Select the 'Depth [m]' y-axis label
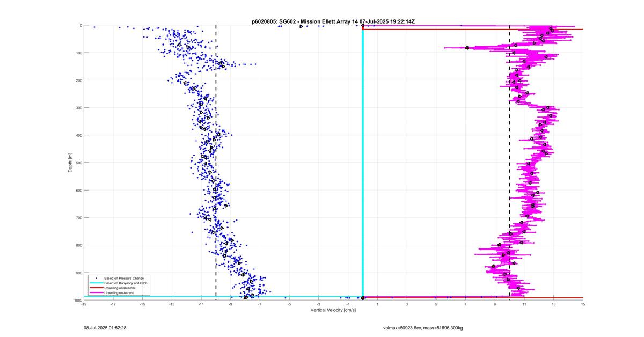Image resolution: width=644 pixels, height=337 pixels. click(x=70, y=163)
